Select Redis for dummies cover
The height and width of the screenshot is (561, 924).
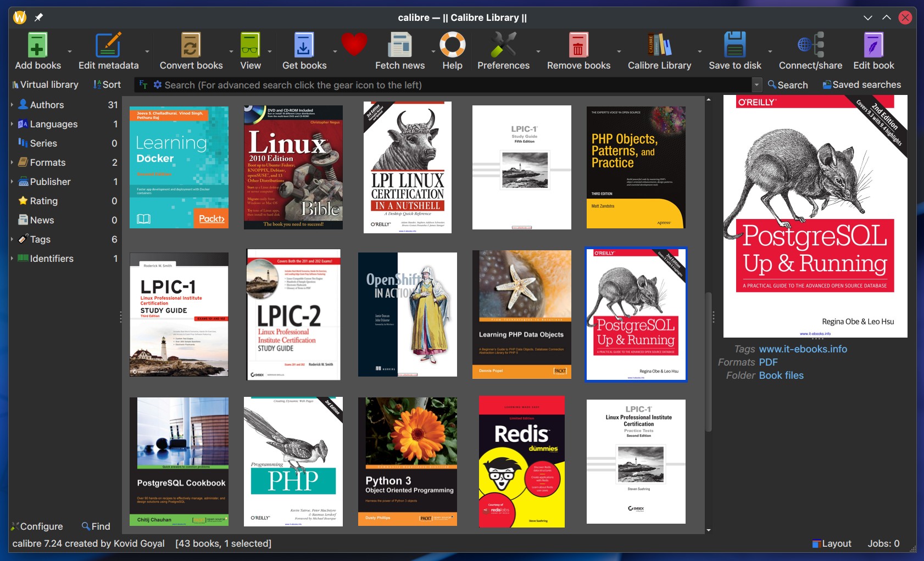point(522,462)
